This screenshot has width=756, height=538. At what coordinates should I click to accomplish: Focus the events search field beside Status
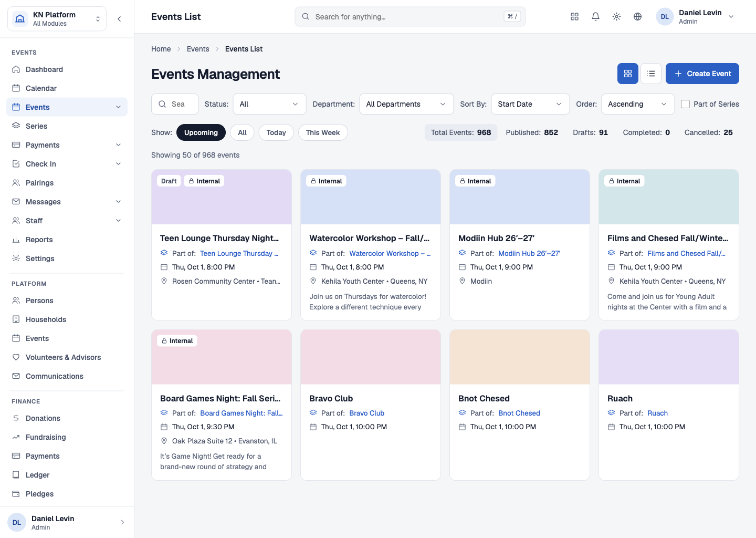pos(175,104)
